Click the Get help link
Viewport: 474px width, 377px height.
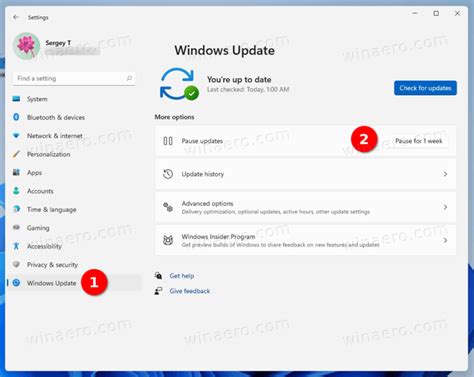(182, 276)
